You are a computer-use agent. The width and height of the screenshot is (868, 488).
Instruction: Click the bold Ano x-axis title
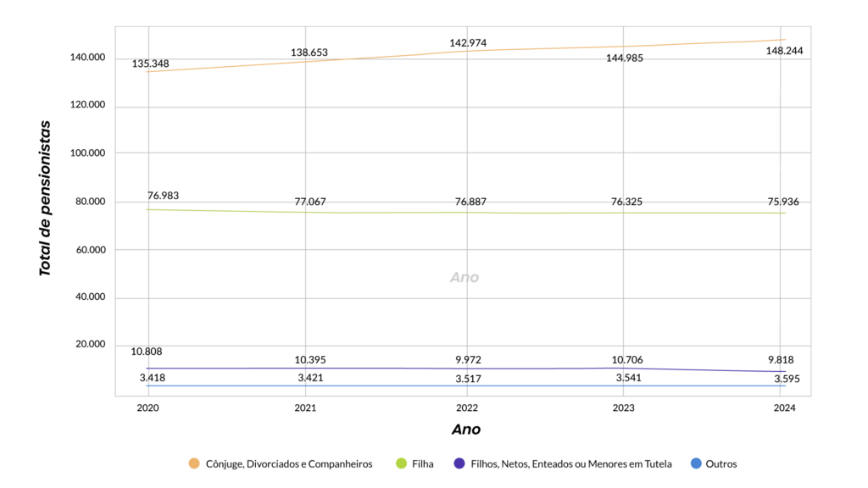465,430
